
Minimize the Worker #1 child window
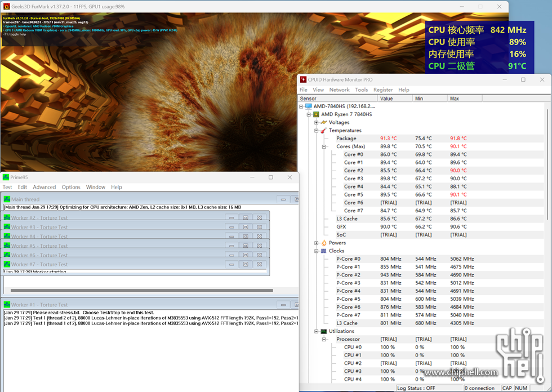[283, 305]
